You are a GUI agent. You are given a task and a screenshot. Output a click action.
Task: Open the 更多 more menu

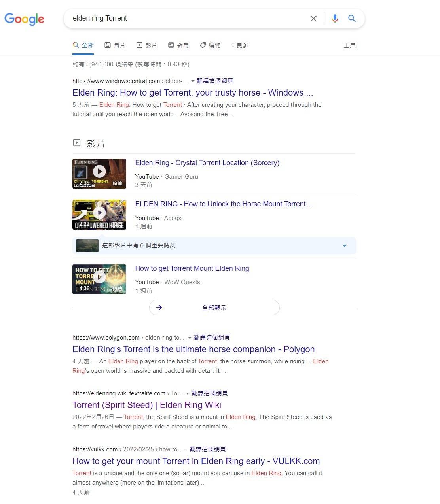coord(240,45)
